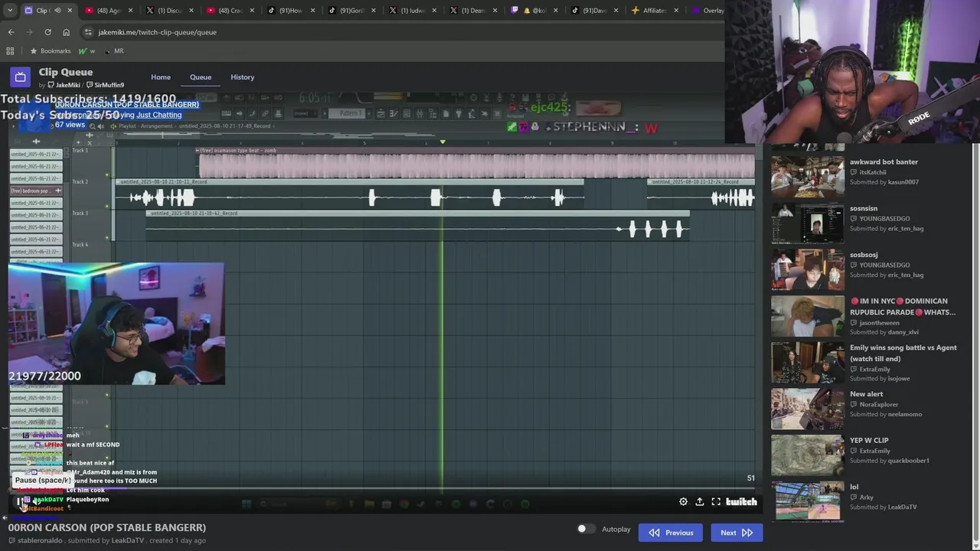Click the purple Clip Queue logo
The image size is (980, 551).
coord(20,77)
